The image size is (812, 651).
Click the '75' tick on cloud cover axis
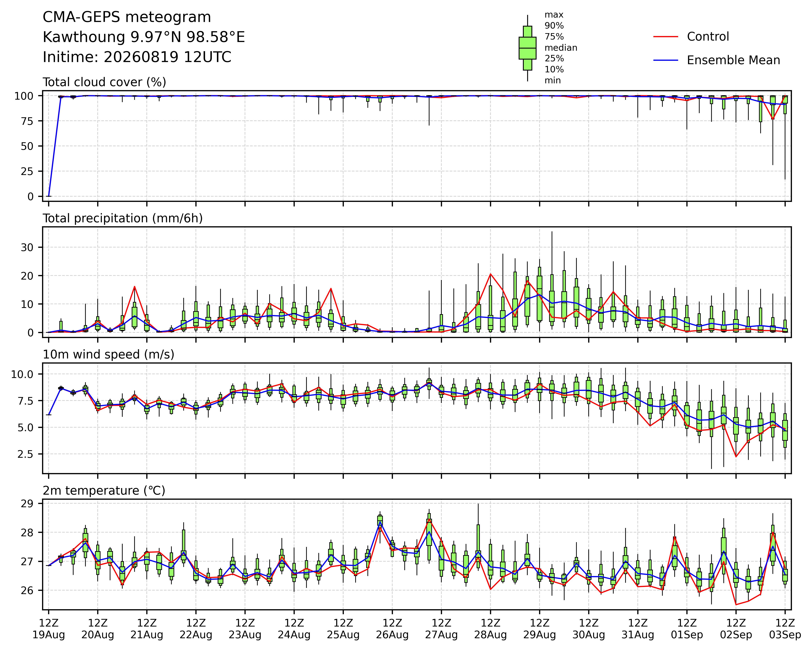pyautogui.click(x=27, y=121)
